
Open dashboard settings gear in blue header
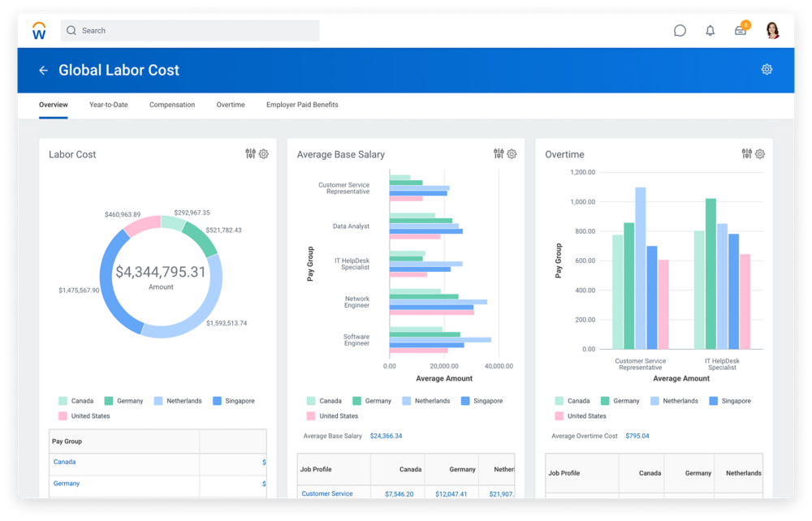pos(767,70)
